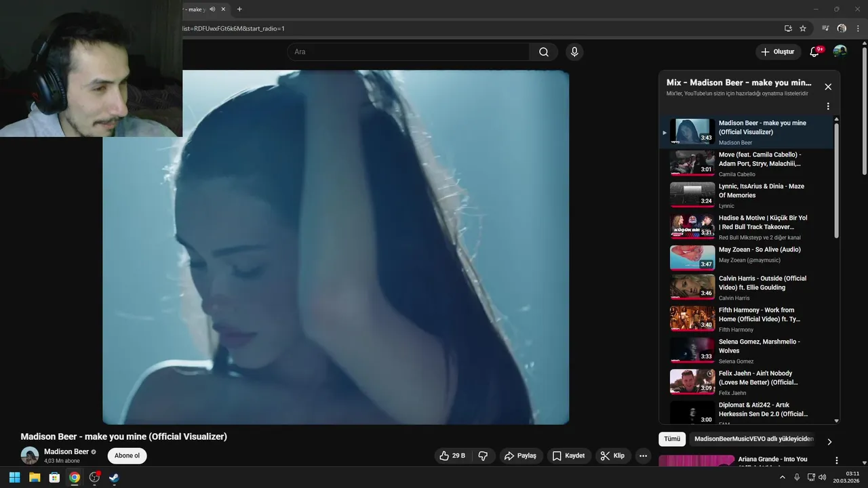Open the YouTube notifications bell

pos(815,52)
